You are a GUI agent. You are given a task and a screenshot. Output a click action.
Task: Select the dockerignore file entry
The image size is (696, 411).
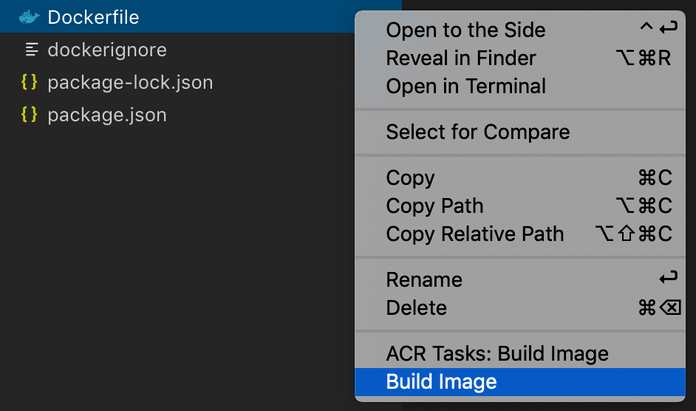coord(107,49)
